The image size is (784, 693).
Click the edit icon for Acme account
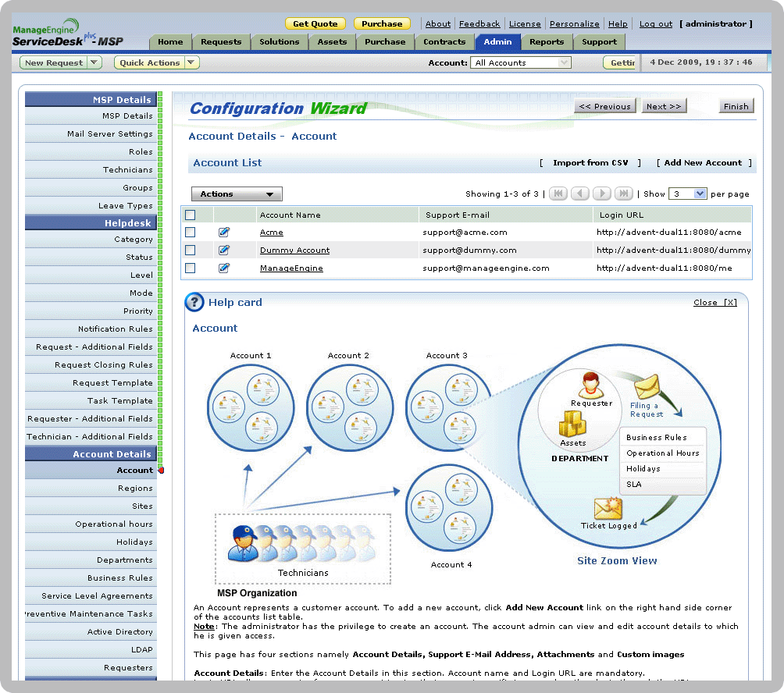pyautogui.click(x=224, y=232)
